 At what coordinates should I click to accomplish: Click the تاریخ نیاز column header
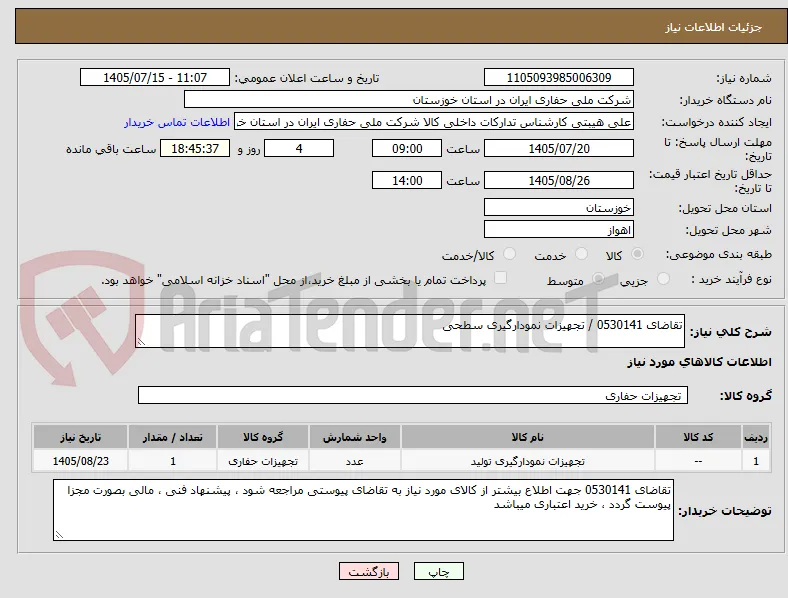click(80, 437)
